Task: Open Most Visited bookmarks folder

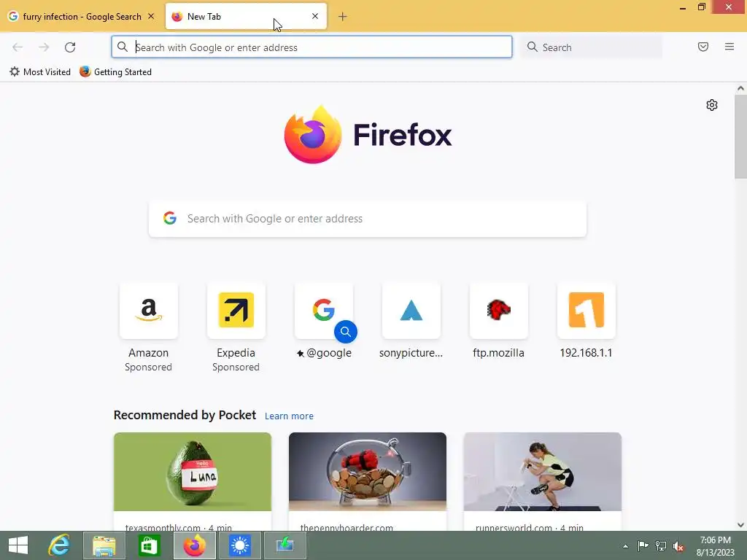Action: [40, 72]
